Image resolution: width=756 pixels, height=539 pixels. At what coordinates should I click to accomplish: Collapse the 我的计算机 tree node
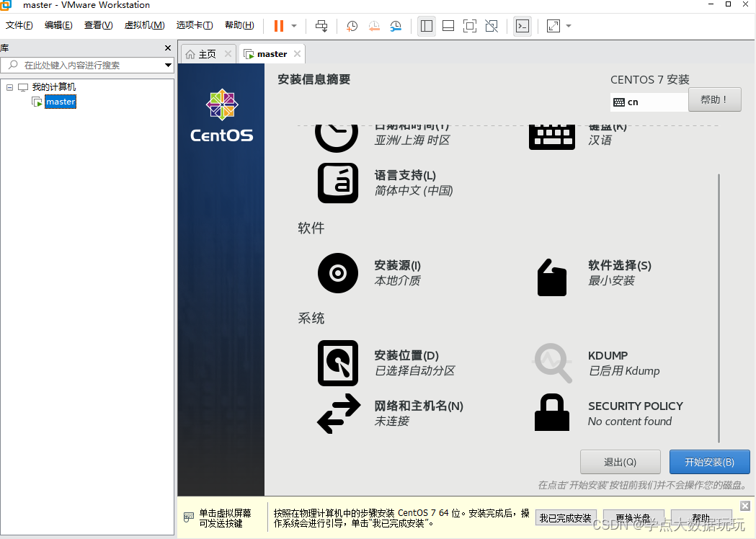[x=9, y=87]
